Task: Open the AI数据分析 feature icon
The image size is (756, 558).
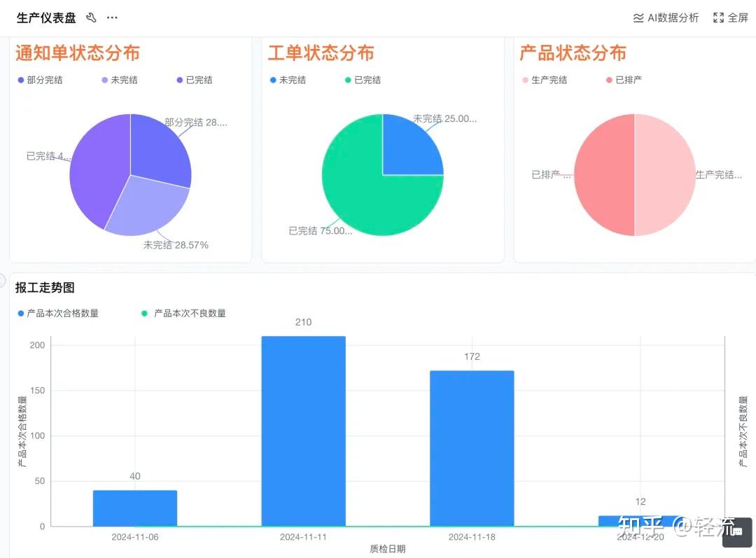Action: (637, 18)
